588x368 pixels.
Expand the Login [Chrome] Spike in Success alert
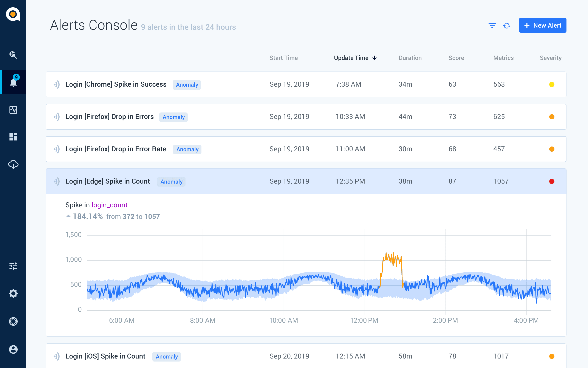(x=306, y=84)
